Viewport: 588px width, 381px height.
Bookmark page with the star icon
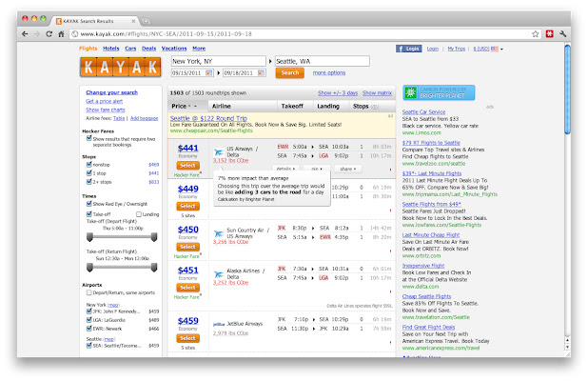535,34
